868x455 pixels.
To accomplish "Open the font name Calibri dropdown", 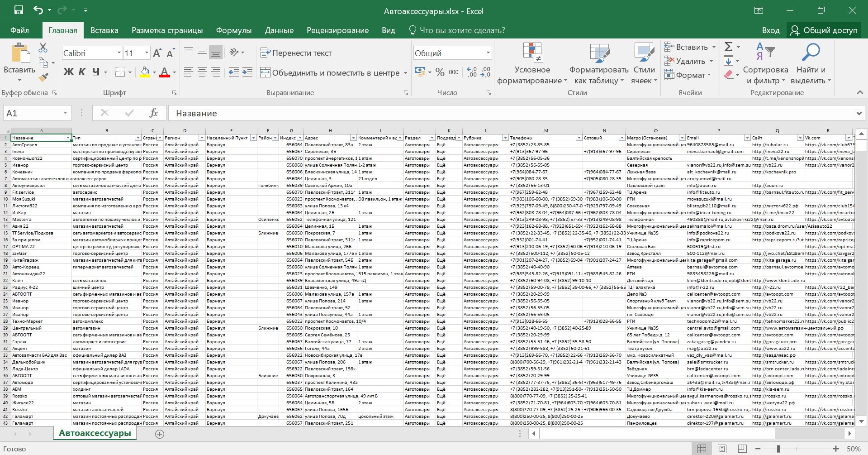I will pos(119,53).
